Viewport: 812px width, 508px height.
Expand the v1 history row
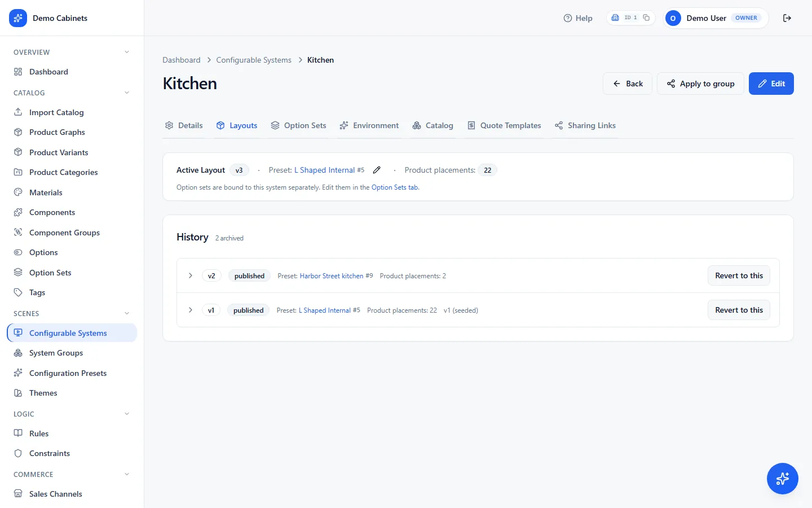(191, 310)
